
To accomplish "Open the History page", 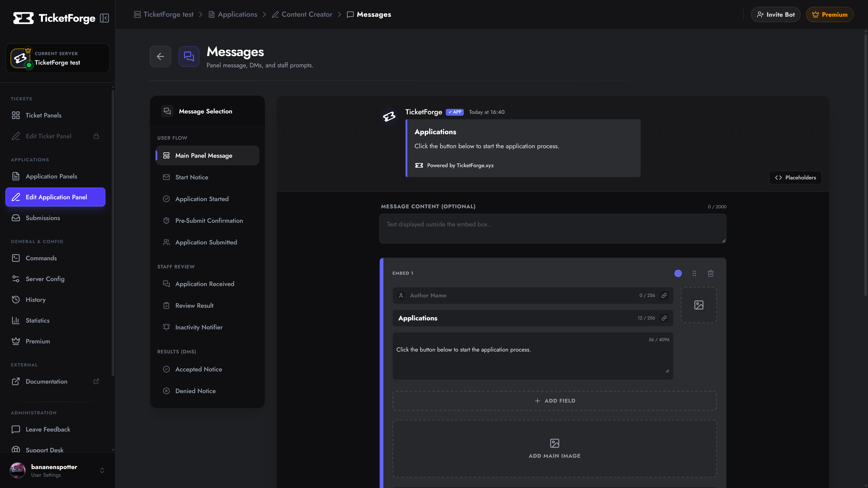I will click(x=55, y=299).
